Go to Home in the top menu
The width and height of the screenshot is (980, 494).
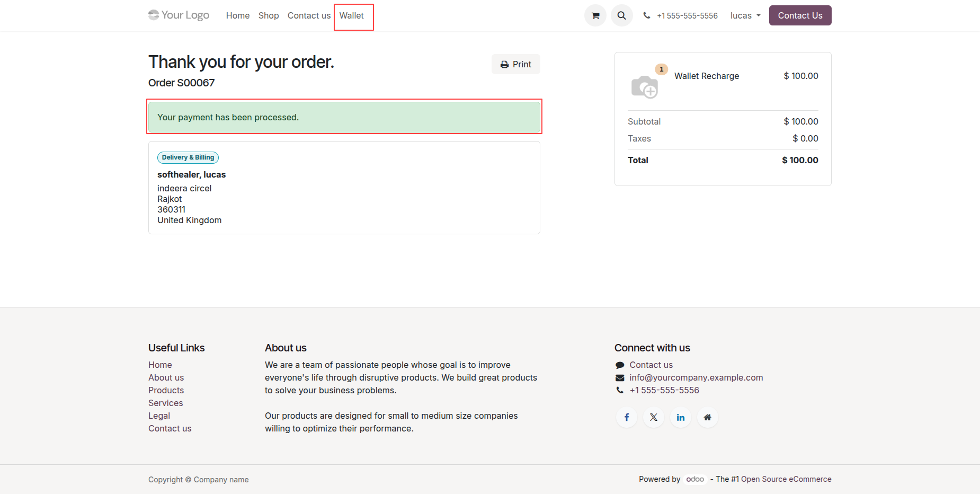click(x=238, y=15)
